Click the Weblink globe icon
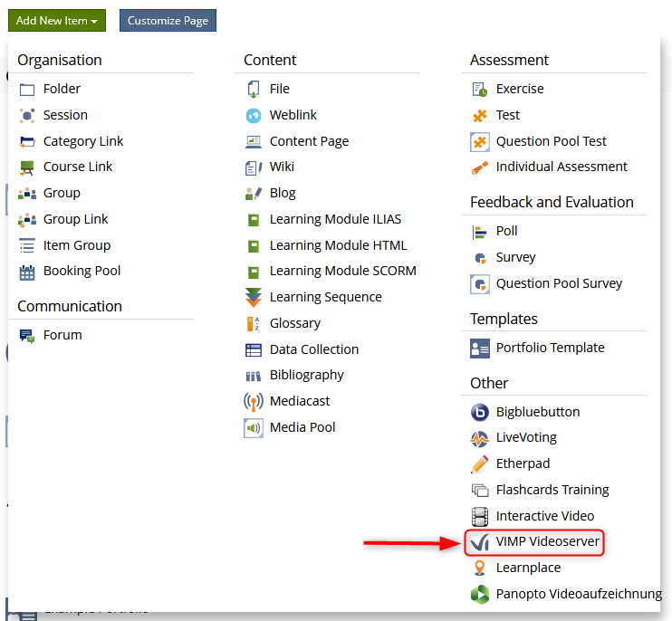This screenshot has height=621, width=672. point(254,116)
